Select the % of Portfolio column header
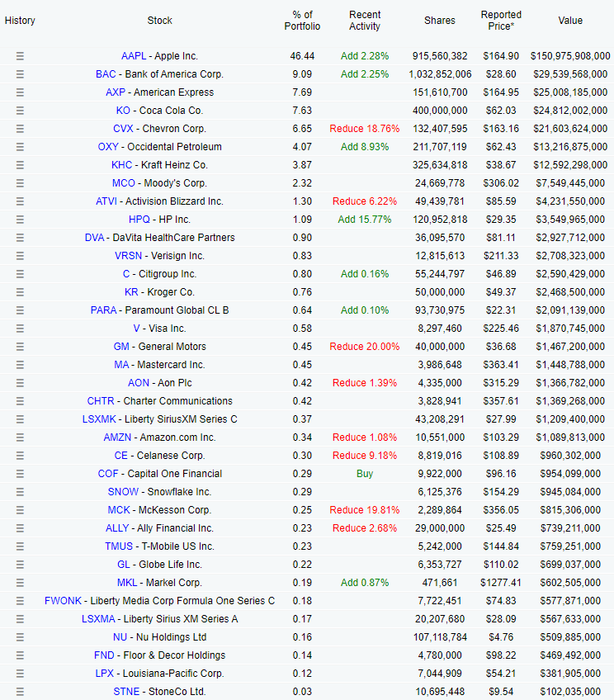Image resolution: width=614 pixels, height=700 pixels. [302, 21]
